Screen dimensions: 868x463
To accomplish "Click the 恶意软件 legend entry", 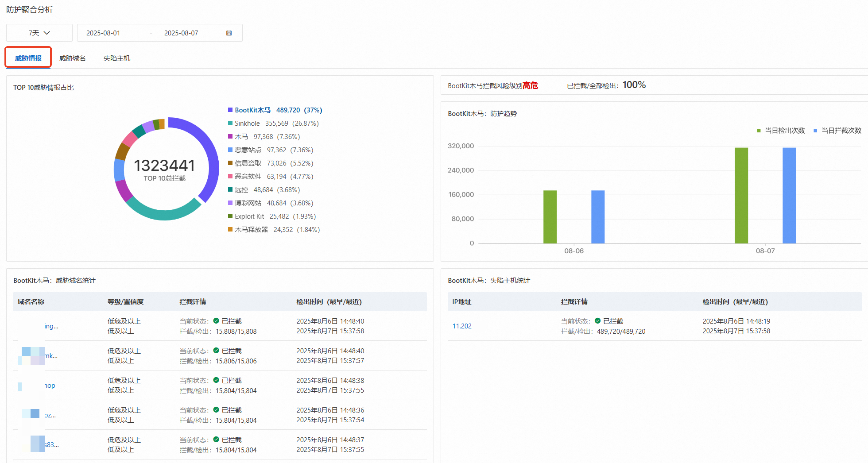I will click(x=271, y=177).
